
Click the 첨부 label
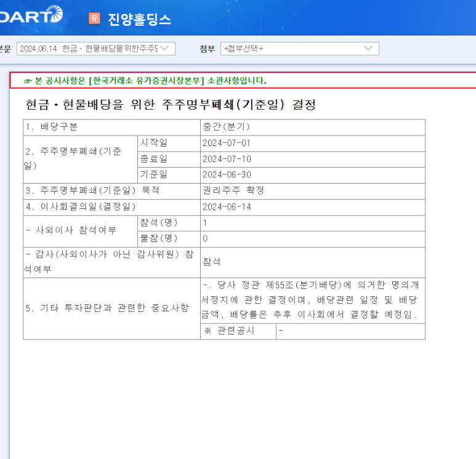coord(208,49)
